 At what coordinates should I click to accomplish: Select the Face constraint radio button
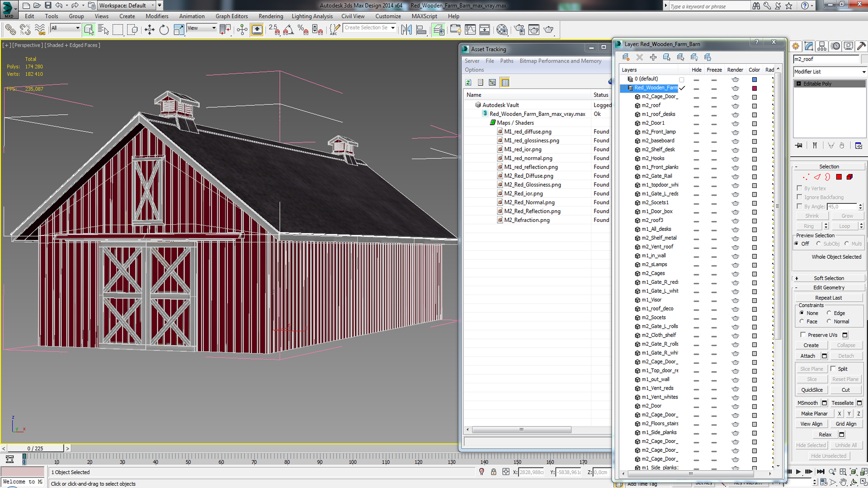point(802,321)
